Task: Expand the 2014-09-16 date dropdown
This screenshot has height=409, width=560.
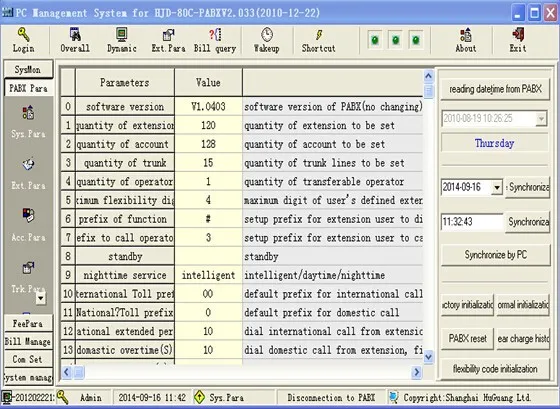Action: click(x=497, y=187)
